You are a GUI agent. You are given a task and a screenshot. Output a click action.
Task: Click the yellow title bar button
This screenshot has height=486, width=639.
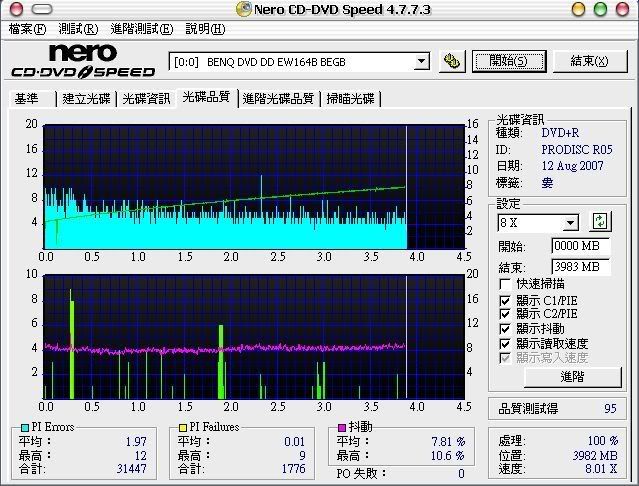(578, 9)
